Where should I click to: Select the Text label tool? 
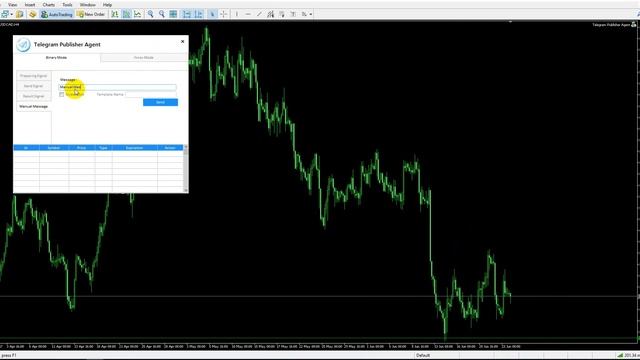coord(293,14)
